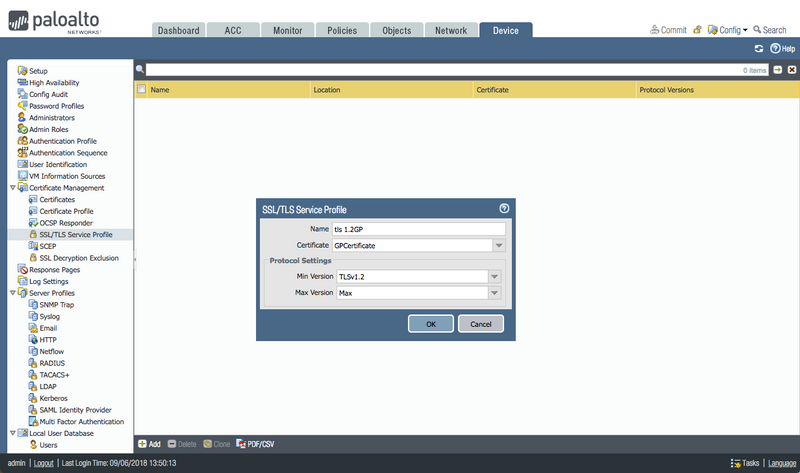This screenshot has height=473, width=800.
Task: Confirm the profile with OK
Action: pyautogui.click(x=431, y=324)
